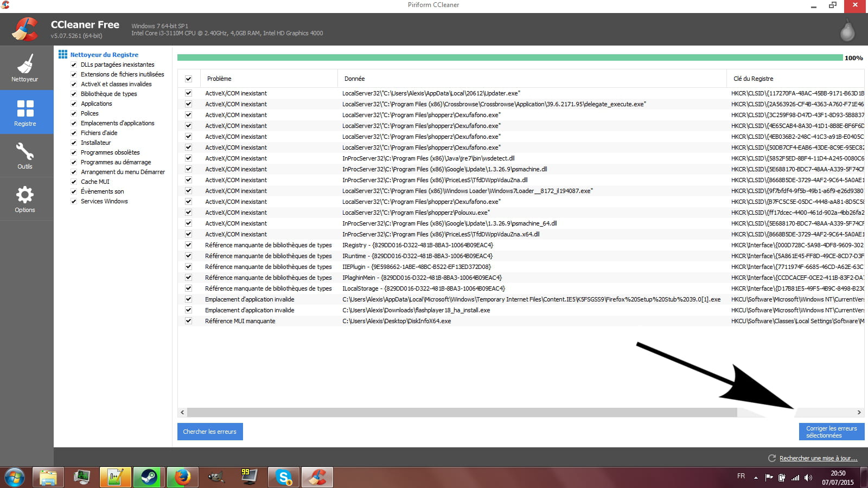Show hidden system tray icons
Viewport: 868px width, 488px height.
coord(756,478)
